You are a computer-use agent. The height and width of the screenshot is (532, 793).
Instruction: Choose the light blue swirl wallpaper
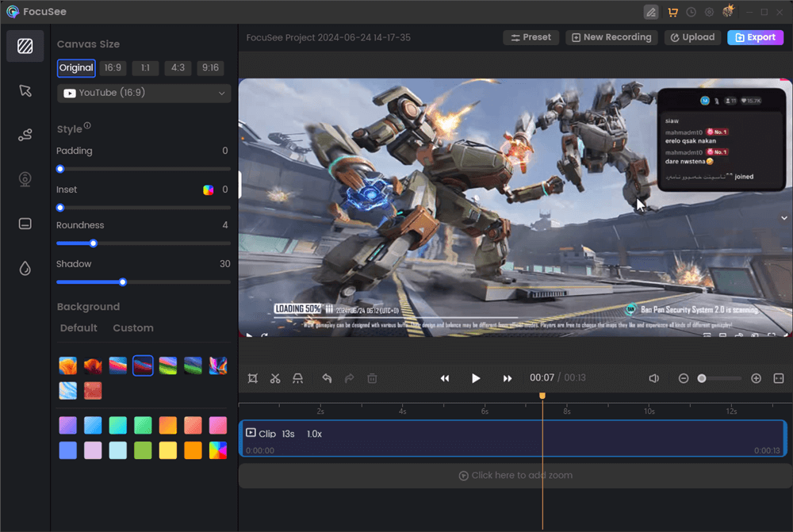(x=67, y=391)
